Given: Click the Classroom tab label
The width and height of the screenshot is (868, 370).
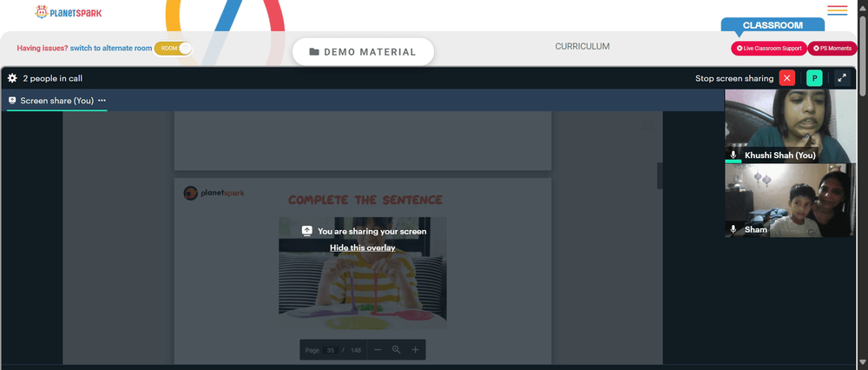Looking at the screenshot, I should [x=773, y=25].
